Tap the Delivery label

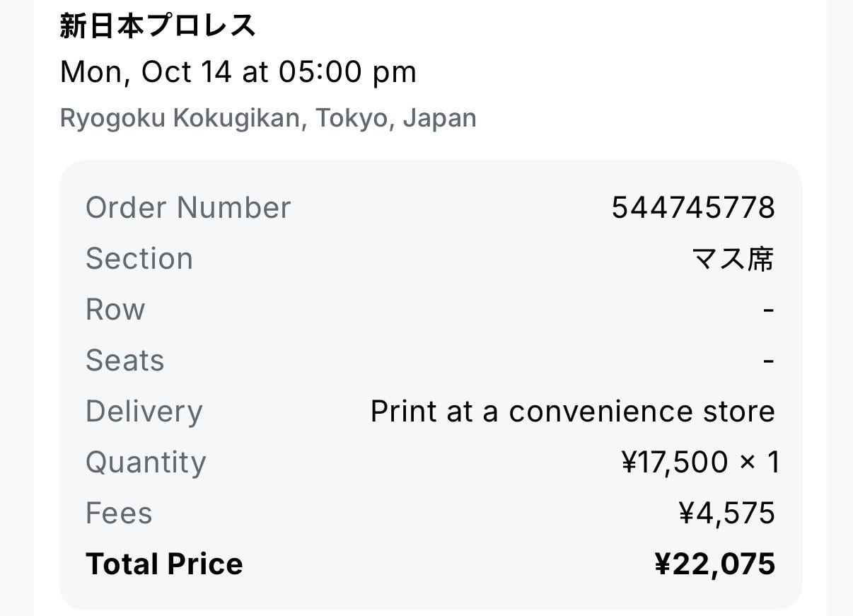click(x=144, y=412)
